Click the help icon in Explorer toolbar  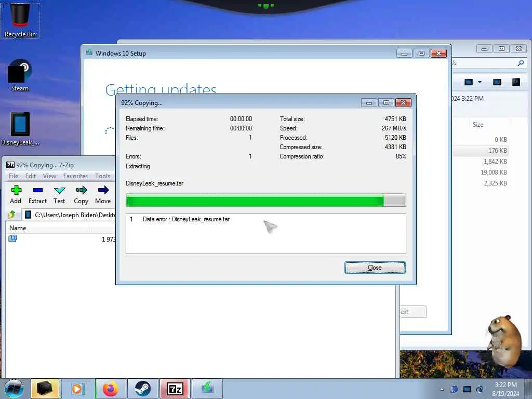(x=516, y=82)
